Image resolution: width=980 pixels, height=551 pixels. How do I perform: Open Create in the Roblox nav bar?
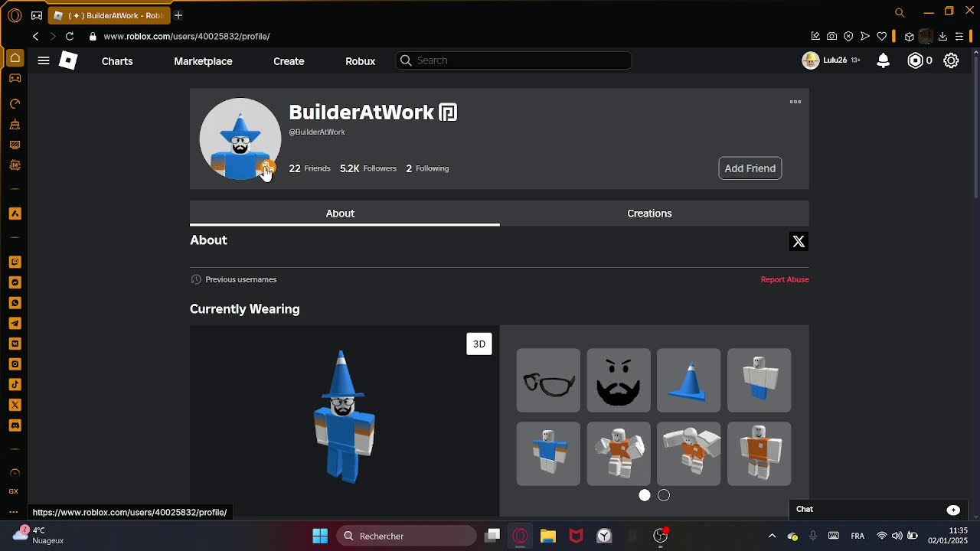289,61
